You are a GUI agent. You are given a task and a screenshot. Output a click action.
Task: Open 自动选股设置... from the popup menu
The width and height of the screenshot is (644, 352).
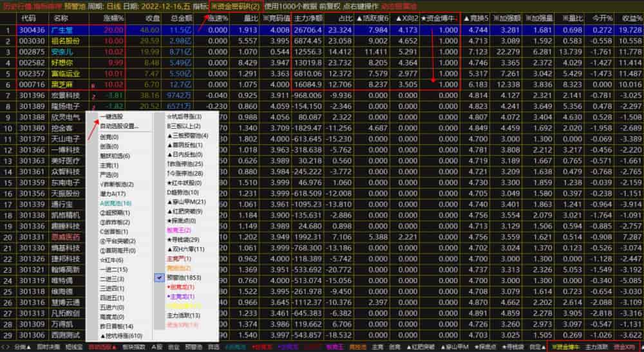pyautogui.click(x=119, y=126)
